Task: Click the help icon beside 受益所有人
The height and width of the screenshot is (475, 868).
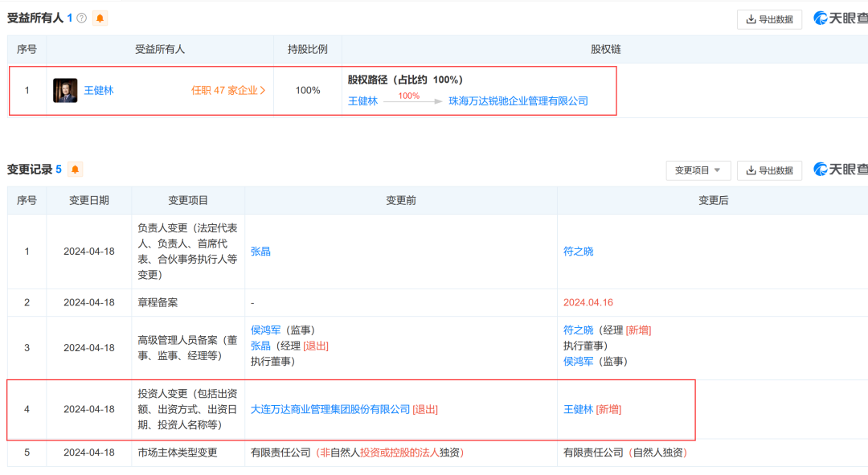Action: [82, 18]
